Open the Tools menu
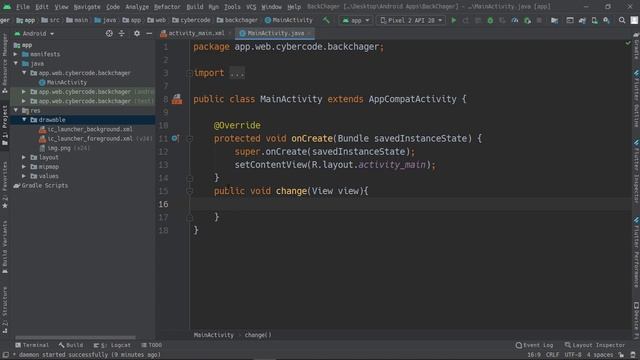640x360 pixels. pyautogui.click(x=232, y=7)
